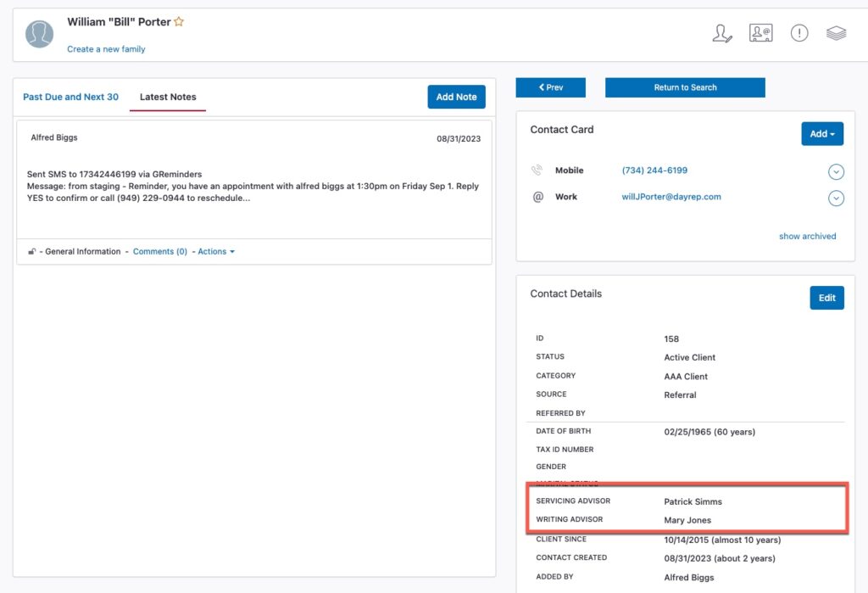Click the edit contact person icon

pos(721,34)
